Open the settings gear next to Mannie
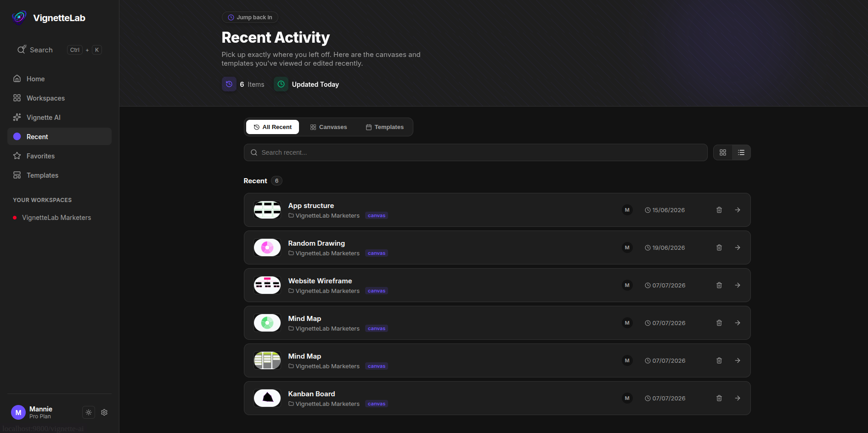The image size is (868, 433). pyautogui.click(x=104, y=412)
